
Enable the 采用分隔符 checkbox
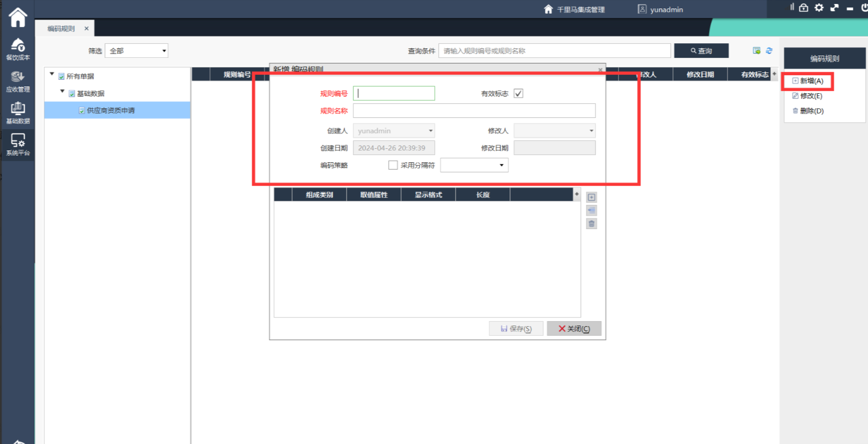[x=393, y=165]
